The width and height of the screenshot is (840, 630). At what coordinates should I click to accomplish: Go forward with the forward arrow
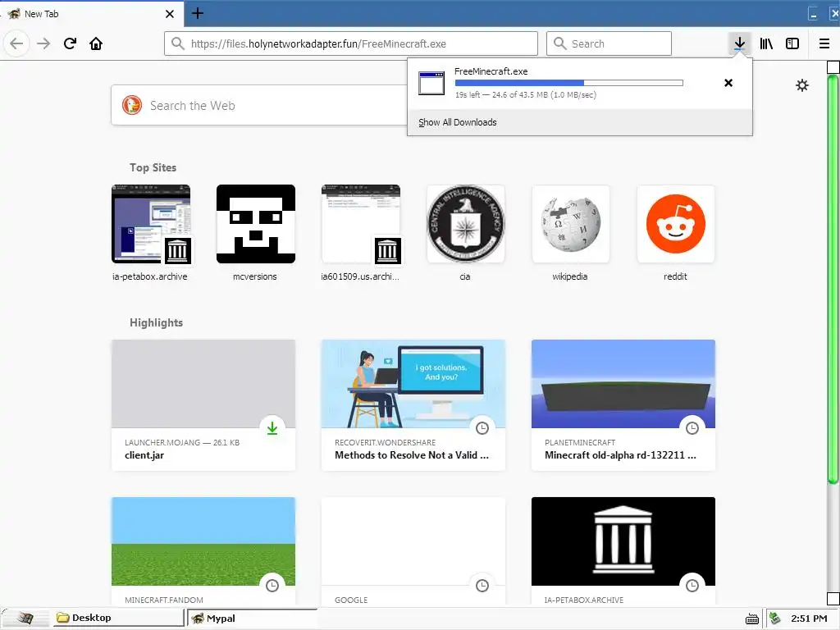point(43,43)
